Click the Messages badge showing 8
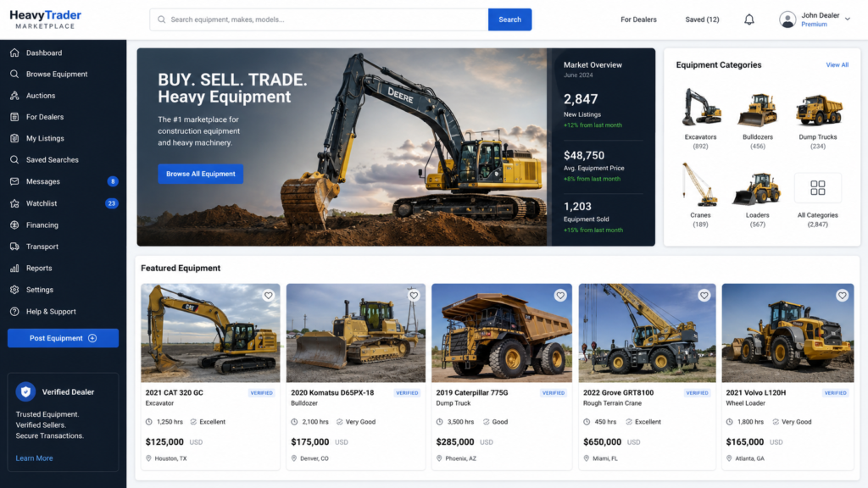 point(113,181)
